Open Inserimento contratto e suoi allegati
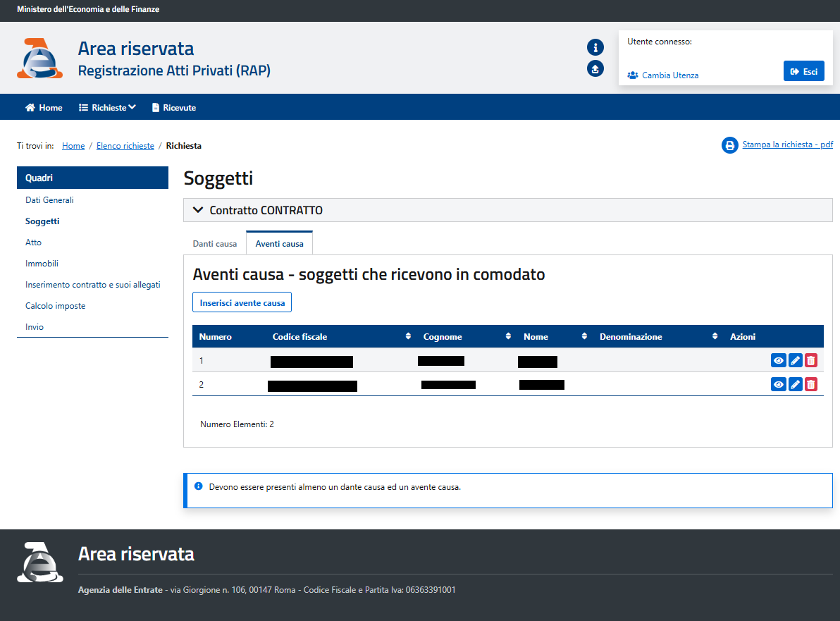This screenshot has width=840, height=621. pos(93,285)
